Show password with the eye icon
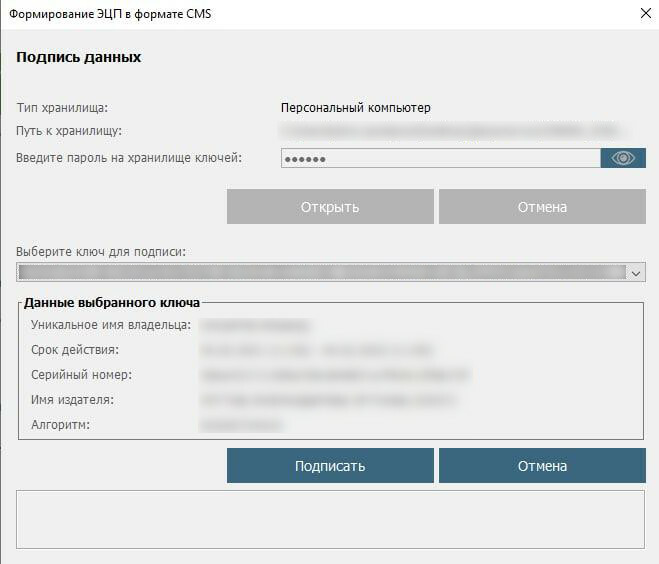This screenshot has height=564, width=659. tap(623, 158)
